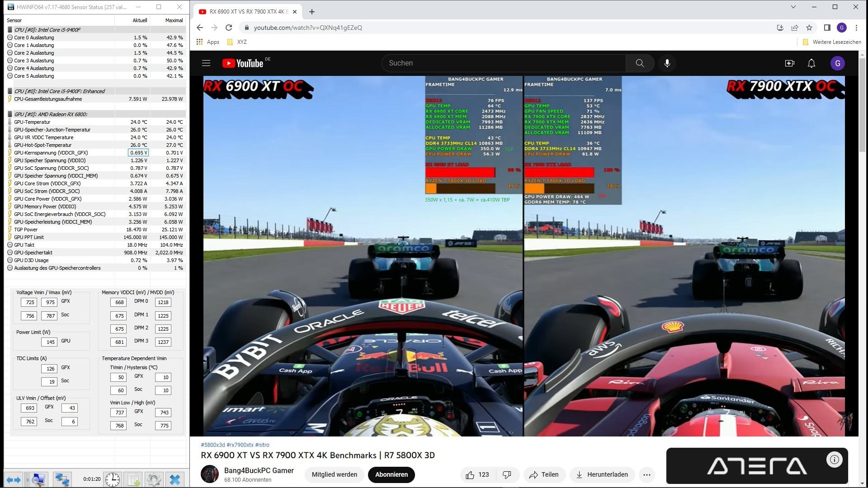
Task: Click the ULV Vmin GFX 693 field
Action: pos(29,408)
